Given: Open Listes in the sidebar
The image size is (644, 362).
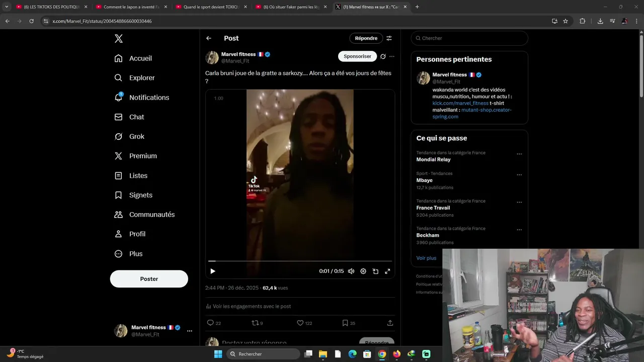Looking at the screenshot, I should tap(131, 175).
